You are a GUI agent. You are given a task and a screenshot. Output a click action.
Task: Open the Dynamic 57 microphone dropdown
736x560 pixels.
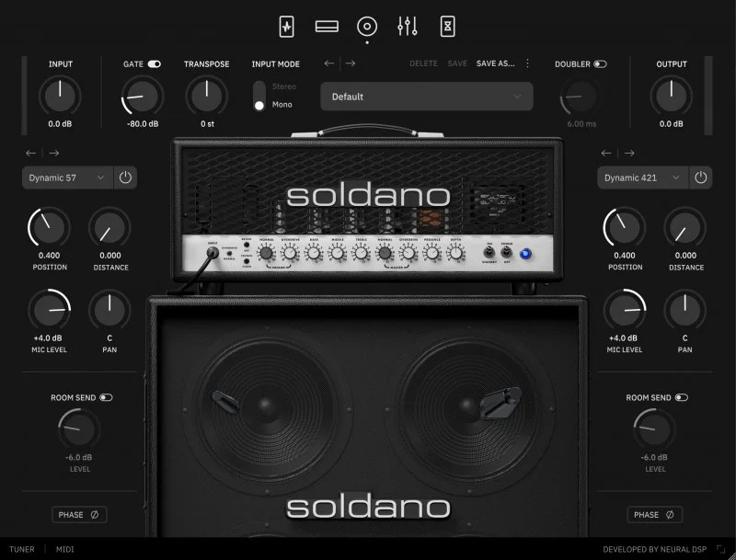point(67,177)
